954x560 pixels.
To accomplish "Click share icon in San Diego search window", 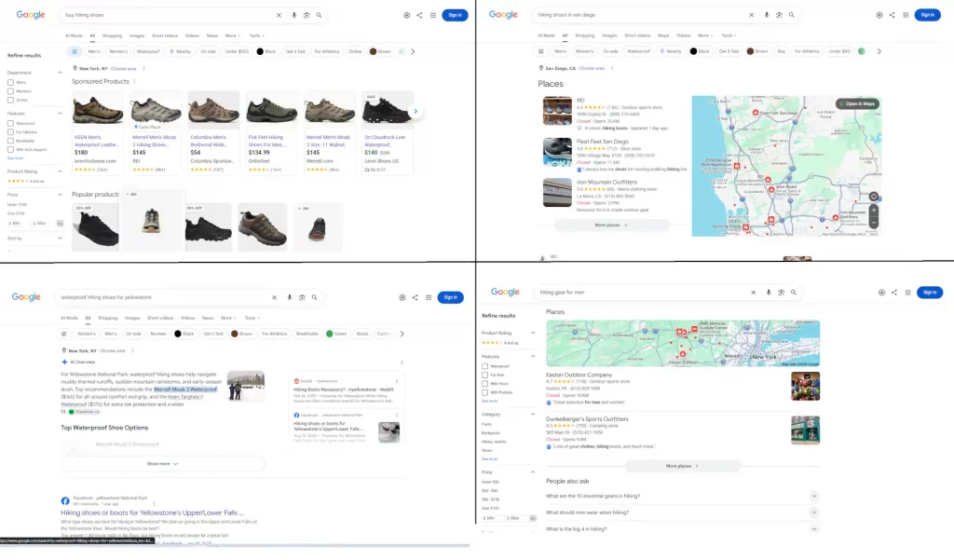I will 892,15.
